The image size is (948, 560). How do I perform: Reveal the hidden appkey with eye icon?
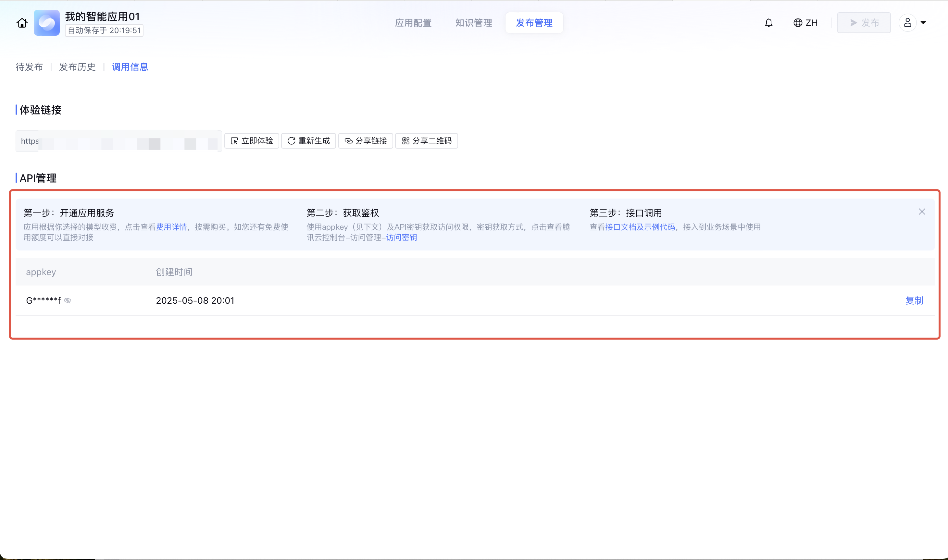click(68, 301)
